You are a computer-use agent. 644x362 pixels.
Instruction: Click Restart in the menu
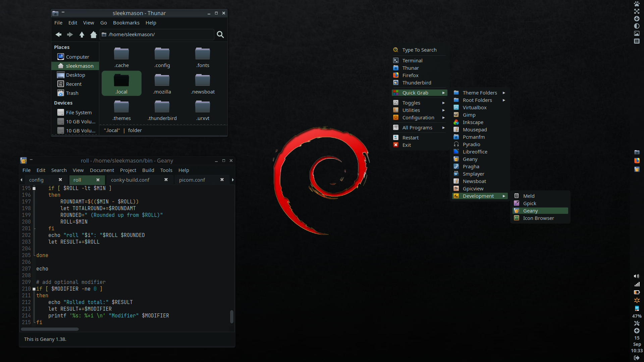tap(419, 138)
